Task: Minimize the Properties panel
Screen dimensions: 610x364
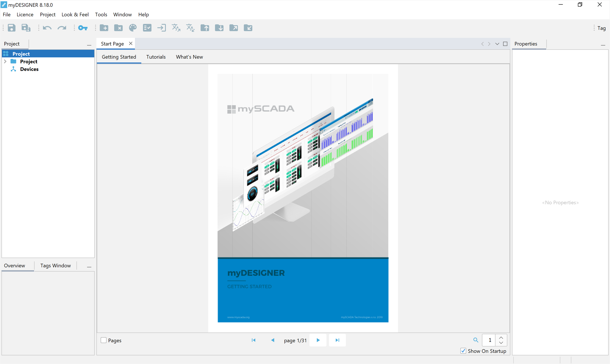Action: 603,45
